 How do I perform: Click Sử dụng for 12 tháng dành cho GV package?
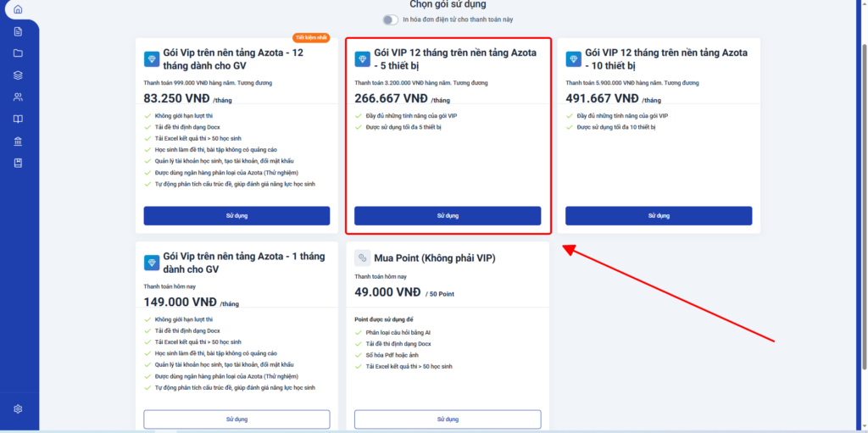237,216
